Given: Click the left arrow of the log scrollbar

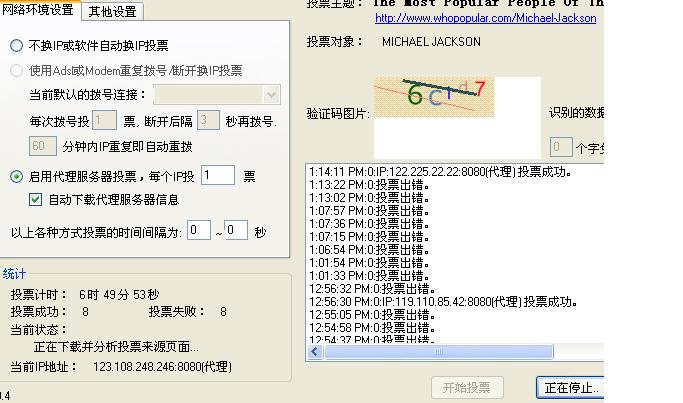Looking at the screenshot, I should (x=315, y=352).
